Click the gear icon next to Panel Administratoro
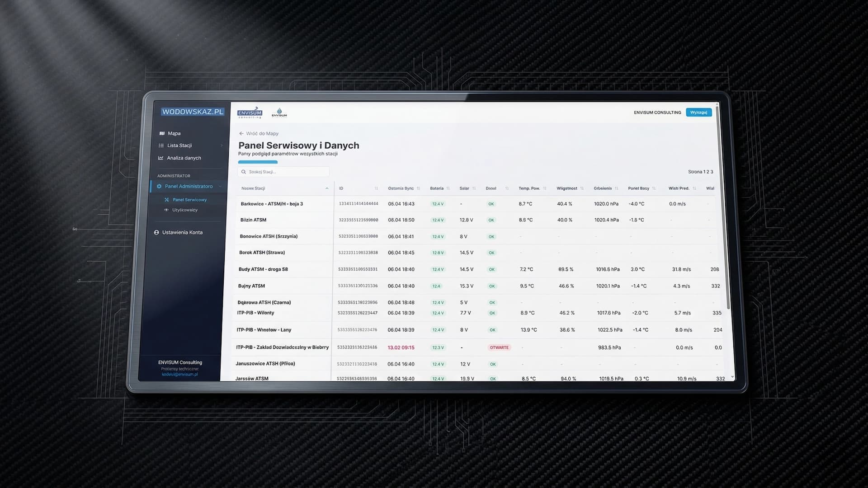This screenshot has height=488, width=868. [159, 187]
